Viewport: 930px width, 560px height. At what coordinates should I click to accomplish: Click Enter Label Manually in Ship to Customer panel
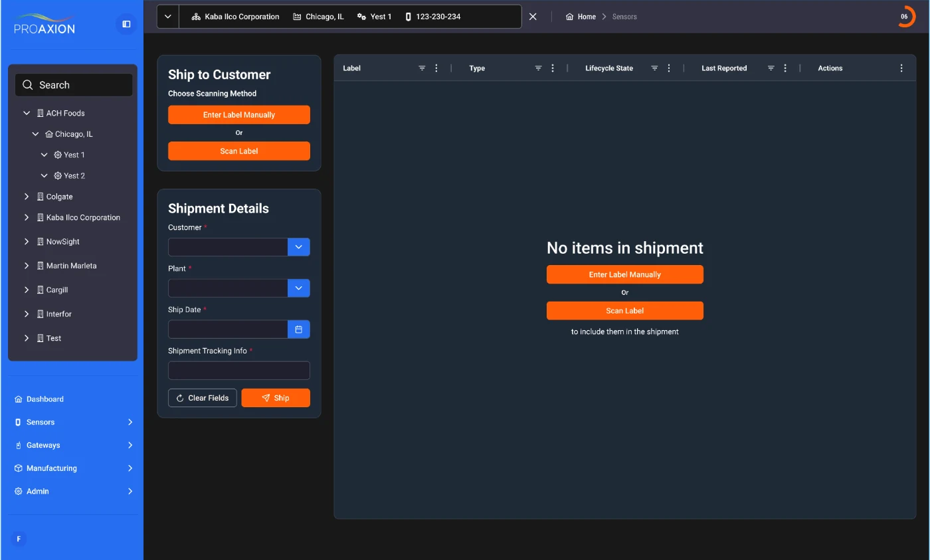pos(239,115)
